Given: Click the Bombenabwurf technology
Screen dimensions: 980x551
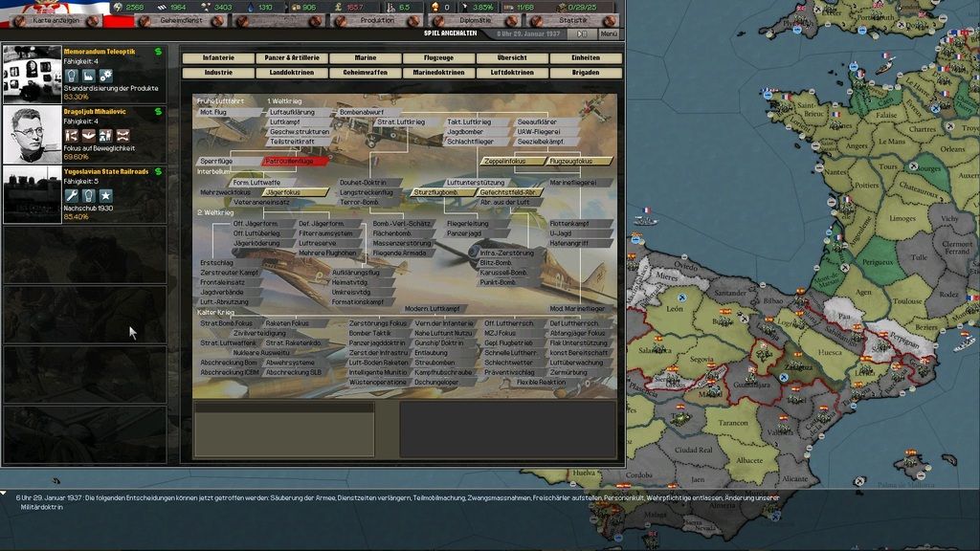Looking at the screenshot, I should 367,113.
